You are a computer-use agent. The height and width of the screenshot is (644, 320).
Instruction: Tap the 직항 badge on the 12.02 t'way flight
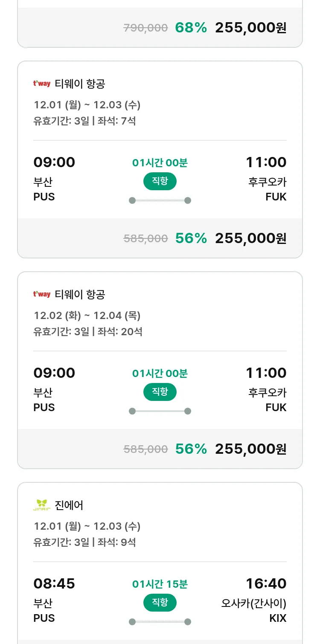(160, 392)
